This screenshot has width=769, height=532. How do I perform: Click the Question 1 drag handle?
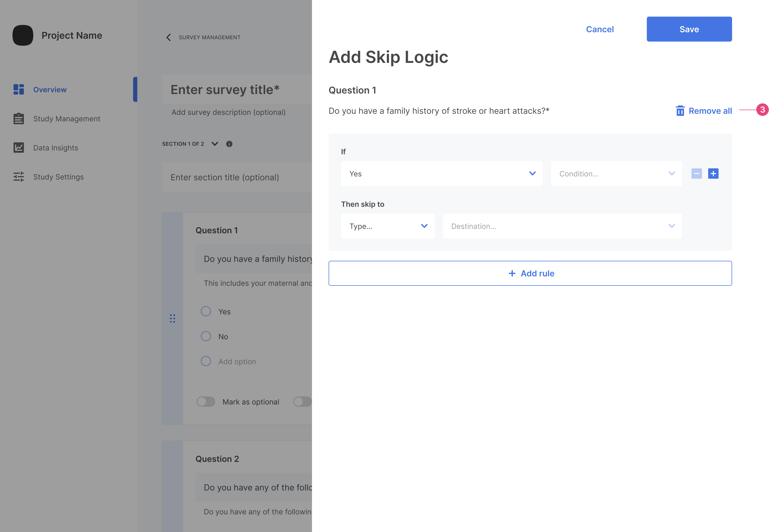(172, 318)
